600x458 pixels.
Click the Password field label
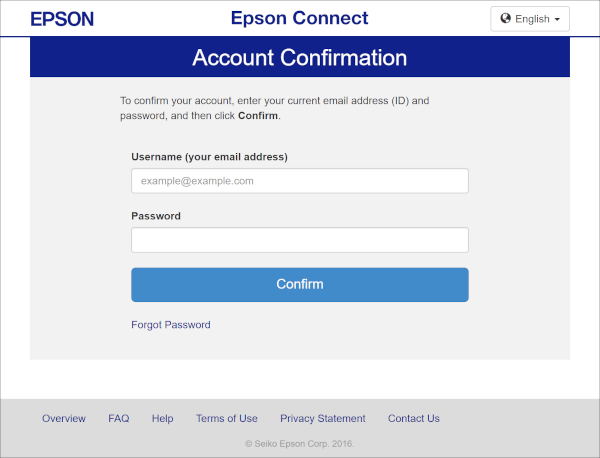(x=156, y=216)
